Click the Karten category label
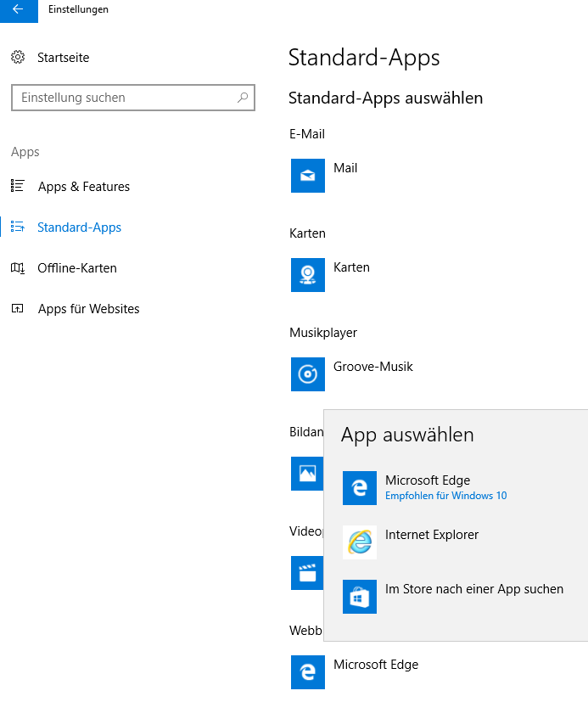 (307, 233)
